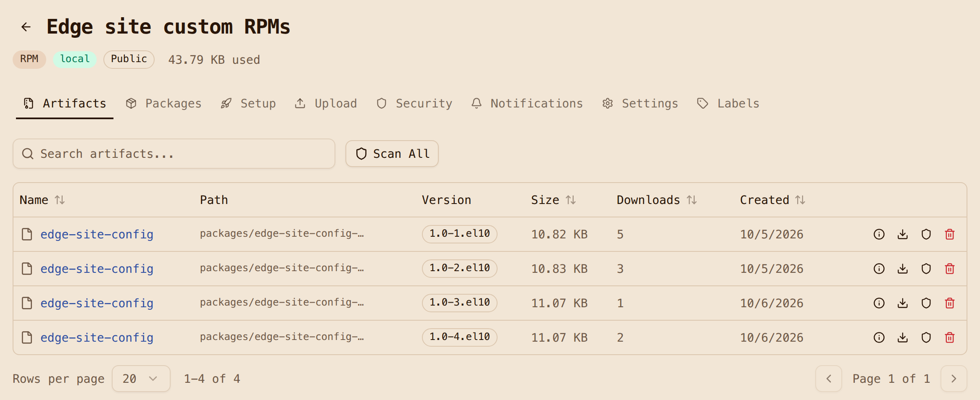Sort artifacts by Downloads column
This screenshot has height=400, width=980.
tap(657, 200)
